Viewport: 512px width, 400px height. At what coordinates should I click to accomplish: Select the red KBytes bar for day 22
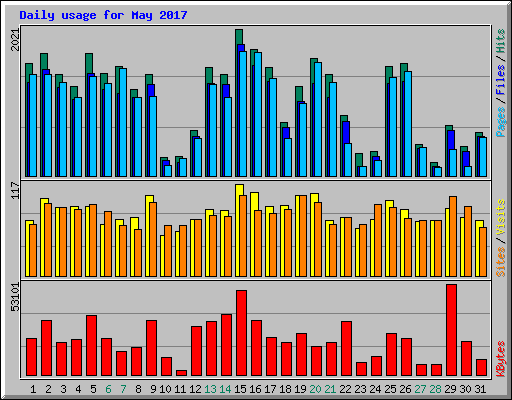(346, 349)
